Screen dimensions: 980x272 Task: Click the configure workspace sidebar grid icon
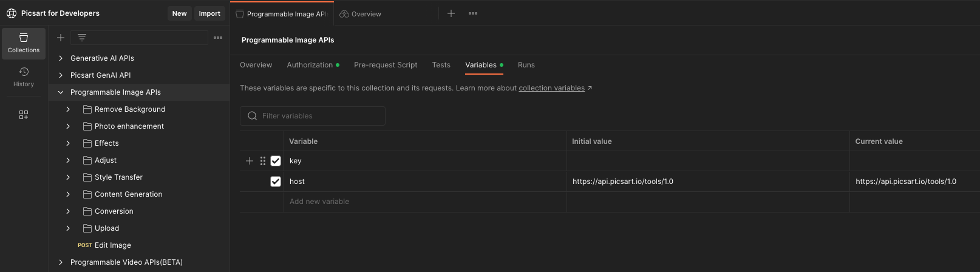(24, 115)
